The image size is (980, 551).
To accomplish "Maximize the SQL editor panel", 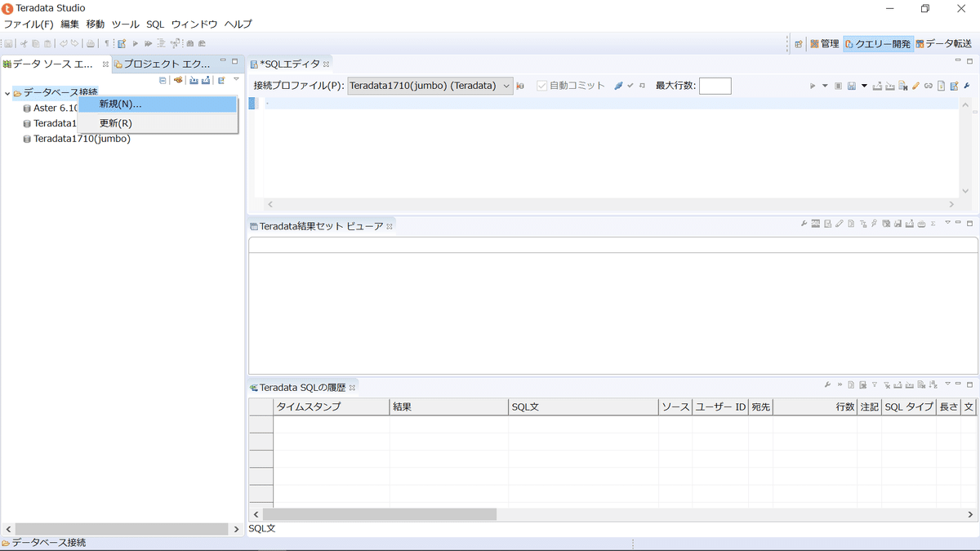I will pos(969,60).
